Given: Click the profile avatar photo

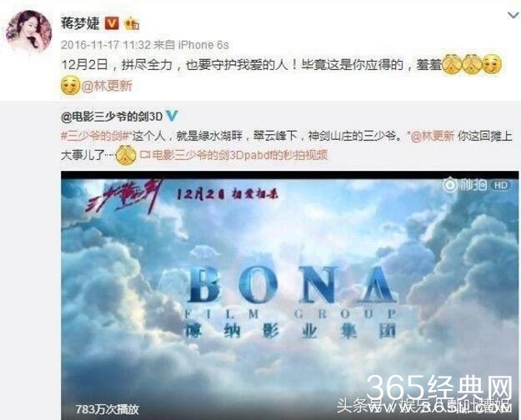Looking at the screenshot, I should (x=29, y=32).
